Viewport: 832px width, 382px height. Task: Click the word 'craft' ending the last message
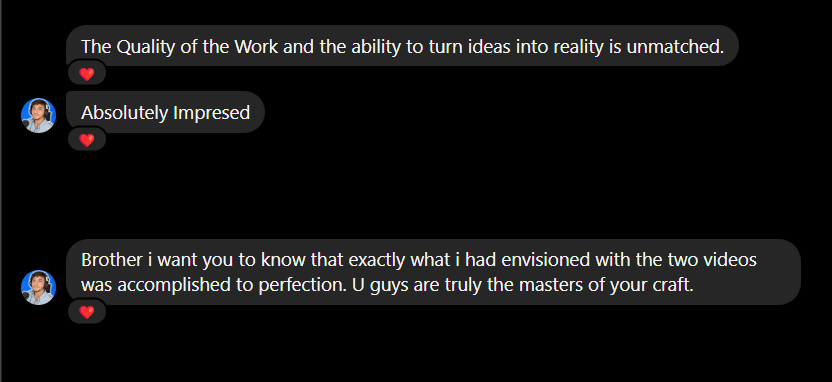point(673,286)
